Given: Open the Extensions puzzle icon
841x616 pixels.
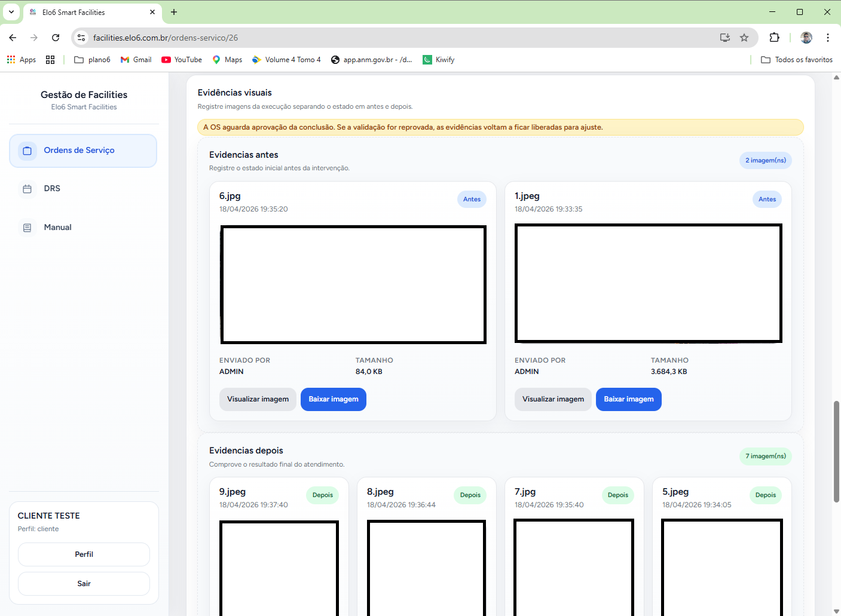Looking at the screenshot, I should tap(775, 38).
